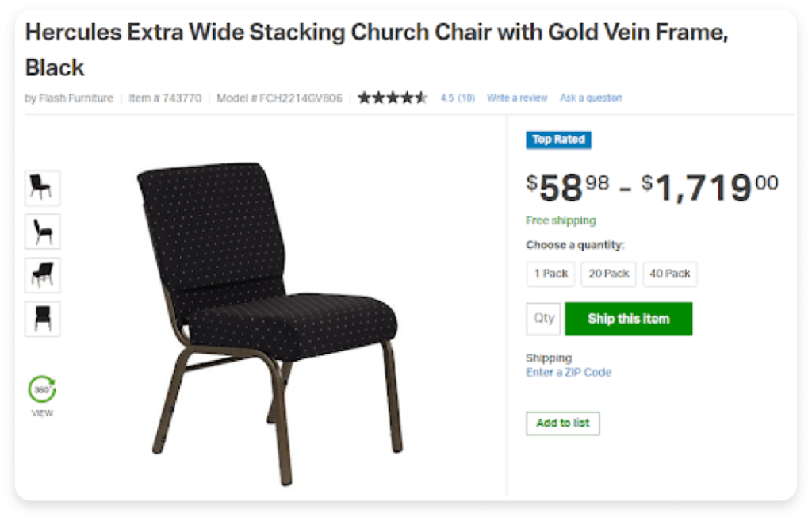Screen dimensions: 812x521
Task: Click the Top Rated badge
Action: pyautogui.click(x=558, y=140)
